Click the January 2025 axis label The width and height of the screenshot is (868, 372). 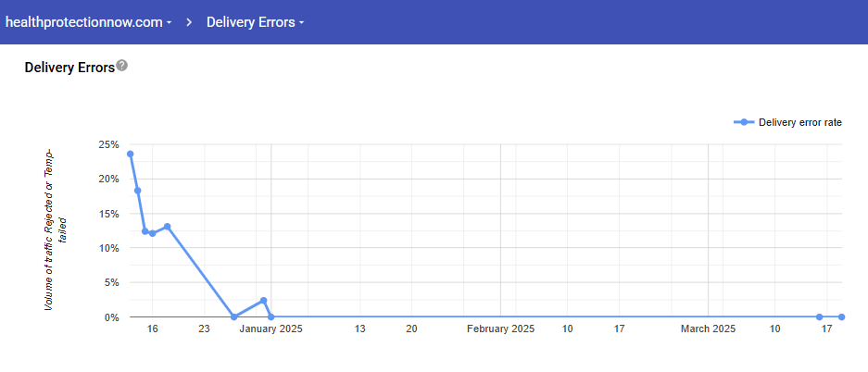click(x=271, y=329)
